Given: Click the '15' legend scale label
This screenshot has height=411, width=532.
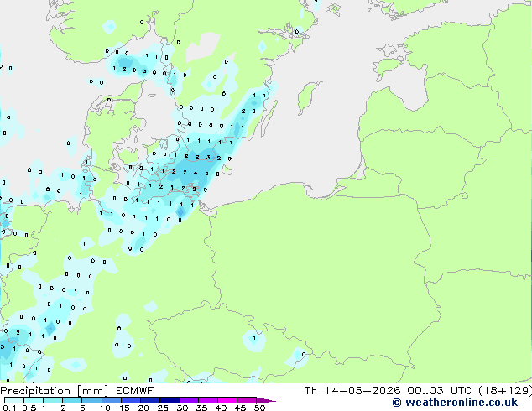Looking at the screenshot, I should pyautogui.click(x=124, y=408).
